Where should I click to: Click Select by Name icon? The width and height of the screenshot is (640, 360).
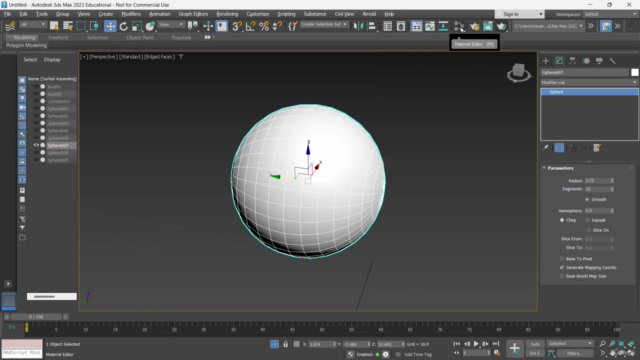click(68, 26)
